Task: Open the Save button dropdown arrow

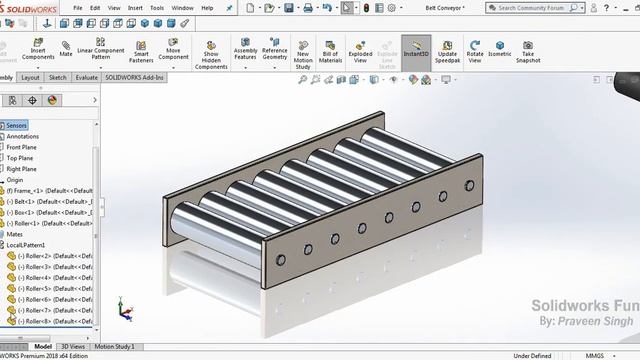Action: [298, 8]
